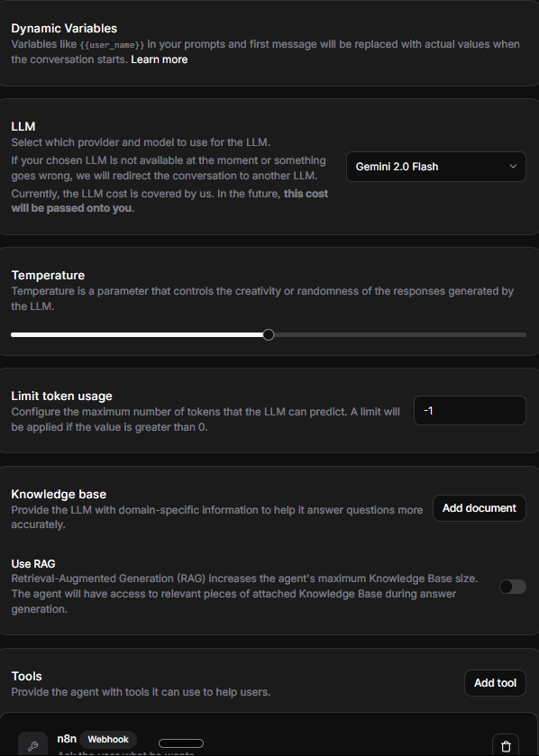The height and width of the screenshot is (756, 539).
Task: Click the unfilled right part of the Temperature track
Action: point(400,334)
